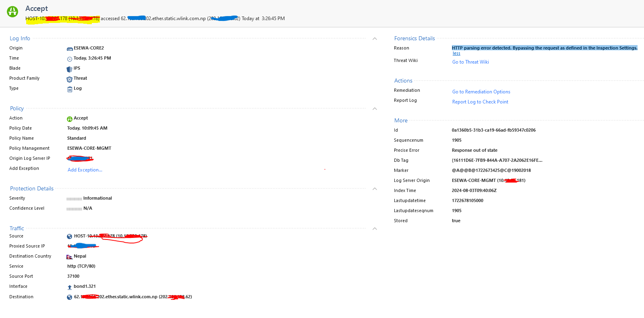Click the Log type document icon
The width and height of the screenshot is (644, 318).
70,89
